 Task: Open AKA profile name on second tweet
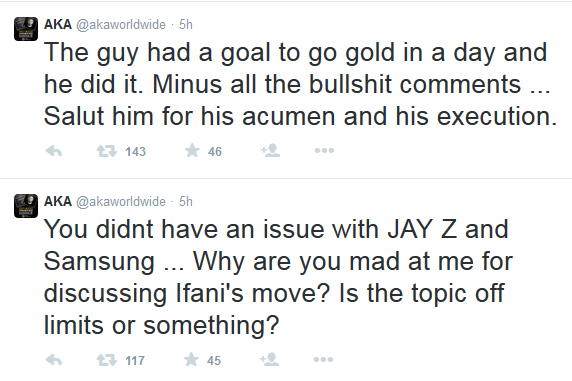[x=58, y=201]
